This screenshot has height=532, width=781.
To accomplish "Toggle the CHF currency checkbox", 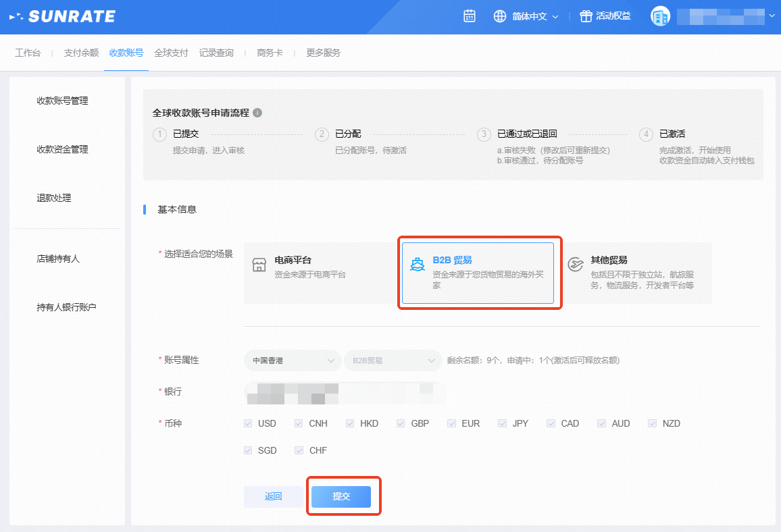I will 299,451.
